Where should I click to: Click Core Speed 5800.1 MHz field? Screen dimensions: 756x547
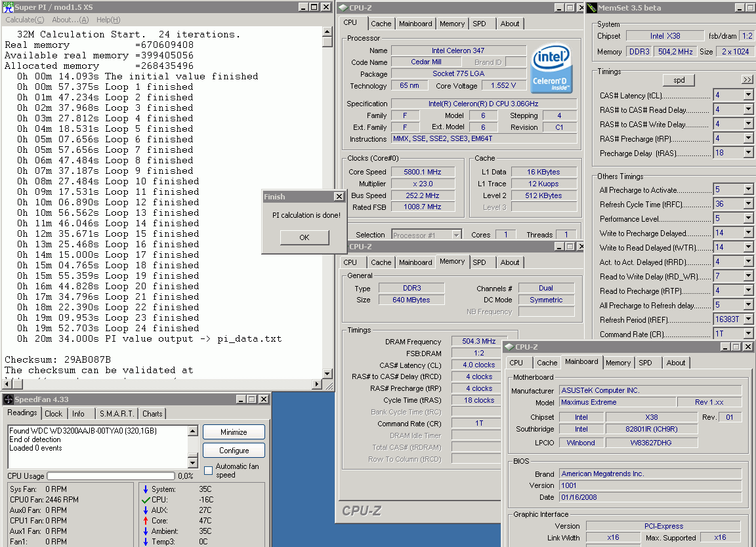coord(423,172)
